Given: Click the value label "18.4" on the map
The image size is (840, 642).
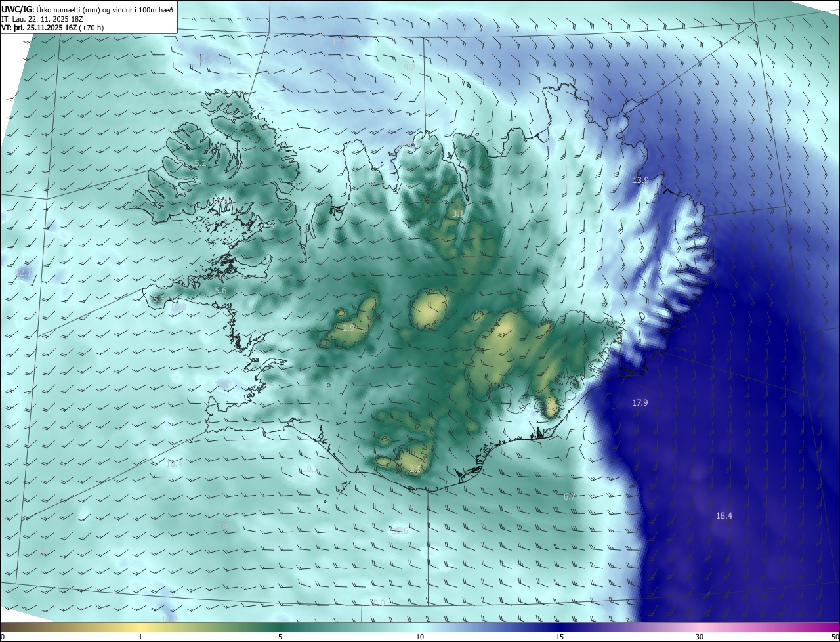Looking at the screenshot, I should [724, 516].
